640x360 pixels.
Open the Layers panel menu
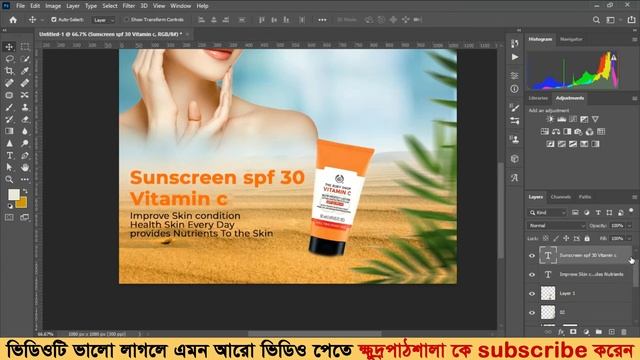coord(635,197)
